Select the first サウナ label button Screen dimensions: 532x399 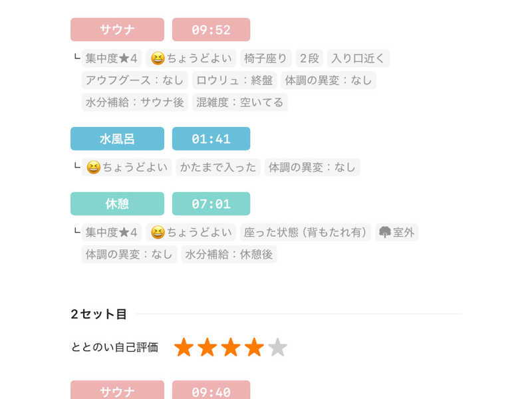(x=117, y=30)
